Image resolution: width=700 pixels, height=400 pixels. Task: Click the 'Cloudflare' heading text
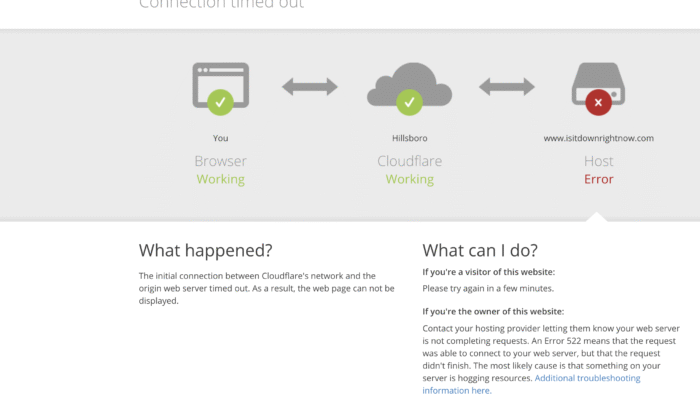409,161
